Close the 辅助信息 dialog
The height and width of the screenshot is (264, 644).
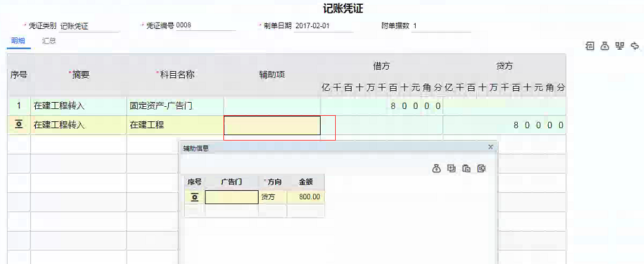[x=490, y=147]
